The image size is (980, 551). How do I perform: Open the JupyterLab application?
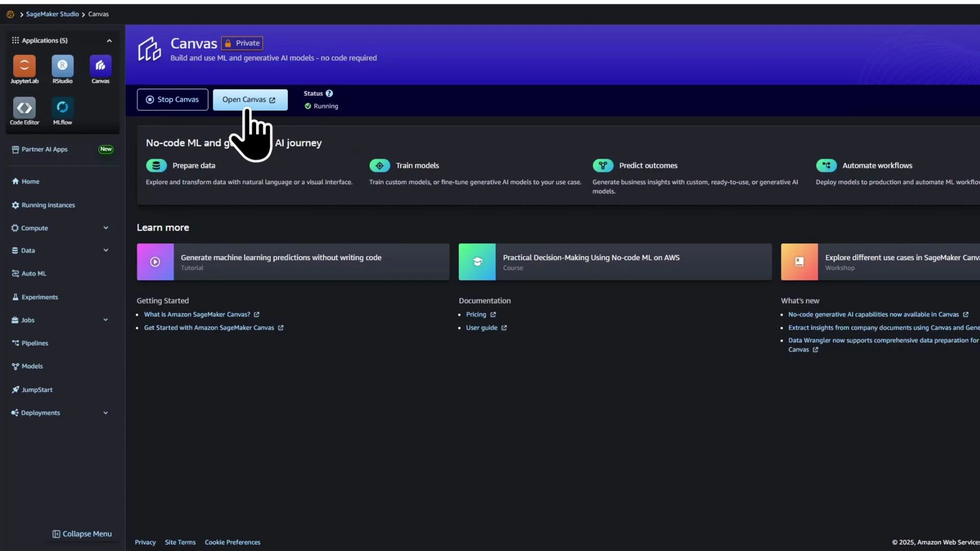tap(24, 69)
